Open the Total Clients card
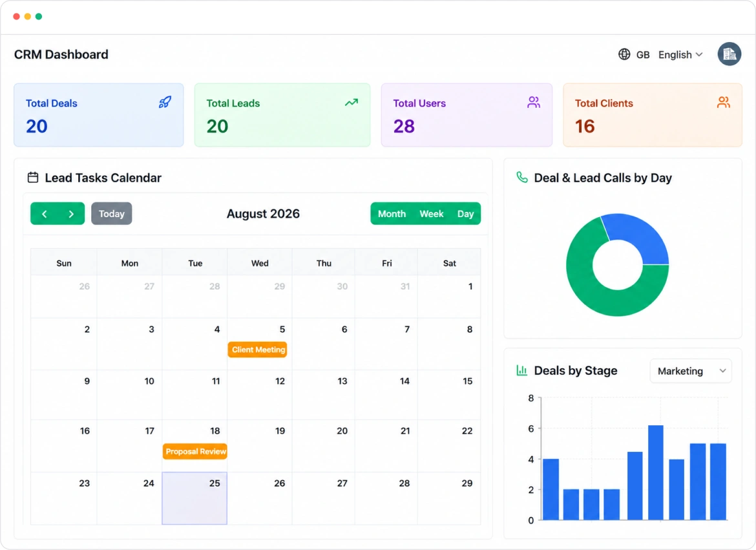Viewport: 756px width, 550px height. [x=653, y=115]
